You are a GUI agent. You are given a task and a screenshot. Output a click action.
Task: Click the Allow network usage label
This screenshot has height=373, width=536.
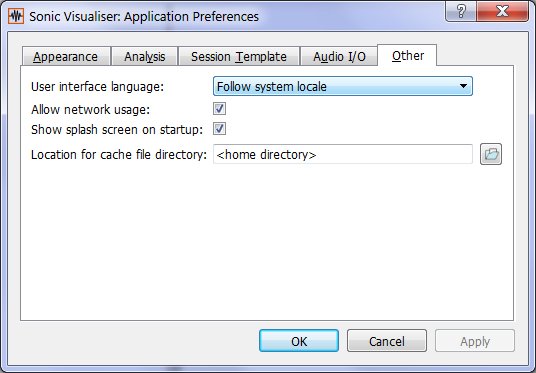(91, 110)
